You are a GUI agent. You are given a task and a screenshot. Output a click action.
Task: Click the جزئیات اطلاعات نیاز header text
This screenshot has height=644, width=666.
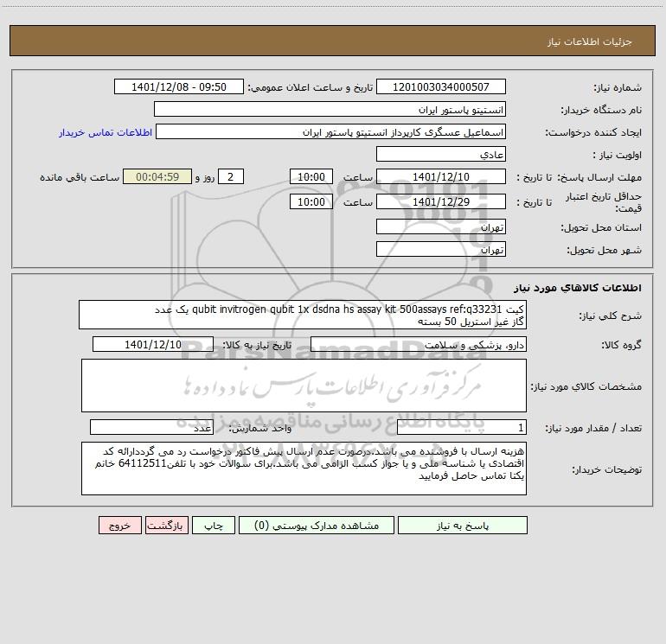click(x=590, y=41)
